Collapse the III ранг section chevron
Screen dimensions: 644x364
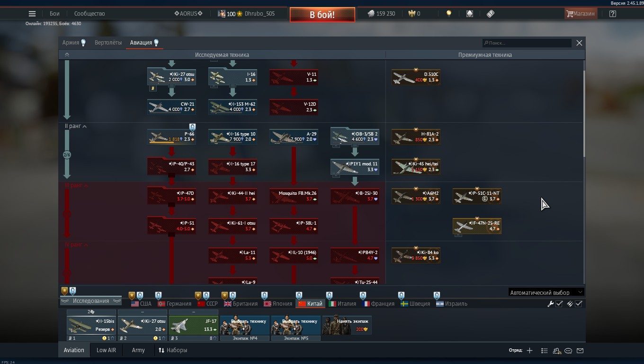(x=86, y=186)
